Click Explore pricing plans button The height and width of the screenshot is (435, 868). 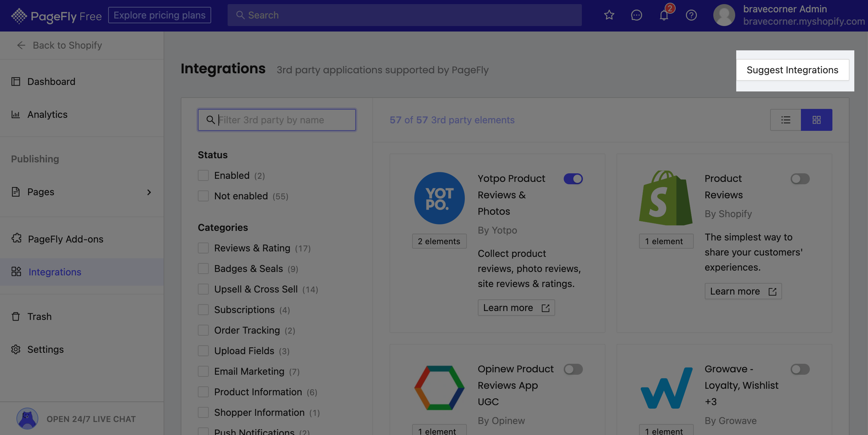tap(159, 15)
